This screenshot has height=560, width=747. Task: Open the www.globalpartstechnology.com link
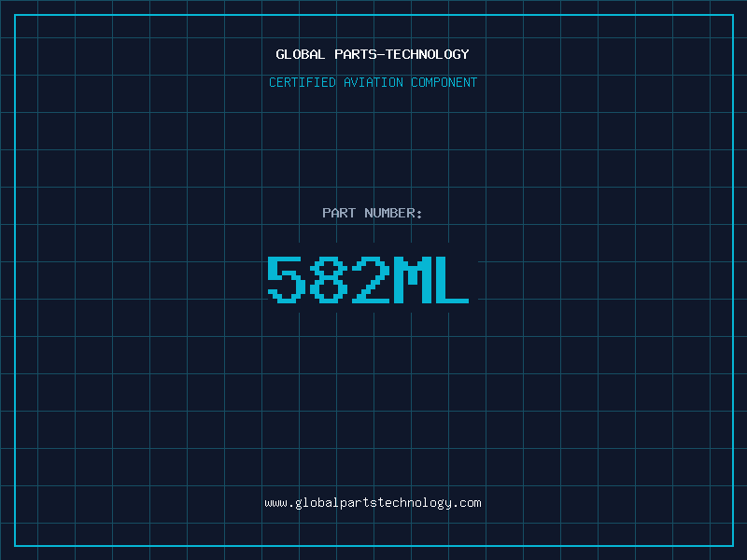point(373,503)
